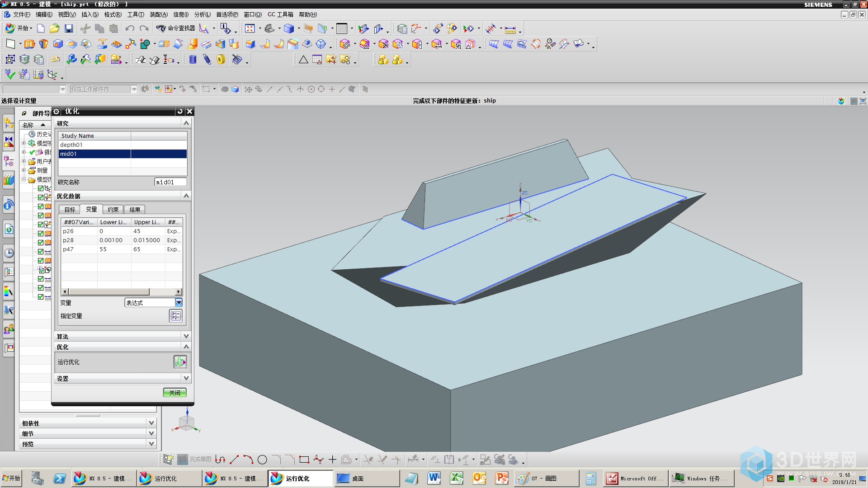This screenshot has height=488, width=868.
Task: Launch the Command Finder (命令查找器)
Action: 176,28
